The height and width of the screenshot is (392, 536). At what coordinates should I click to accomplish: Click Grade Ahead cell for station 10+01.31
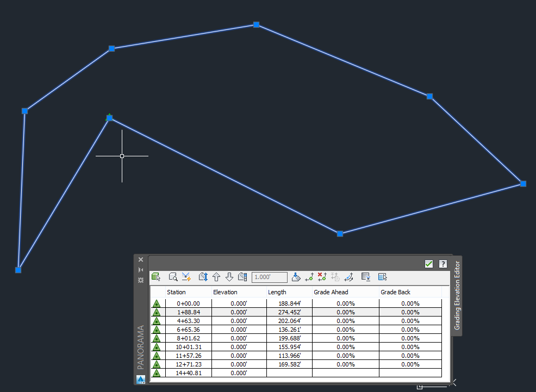point(346,347)
